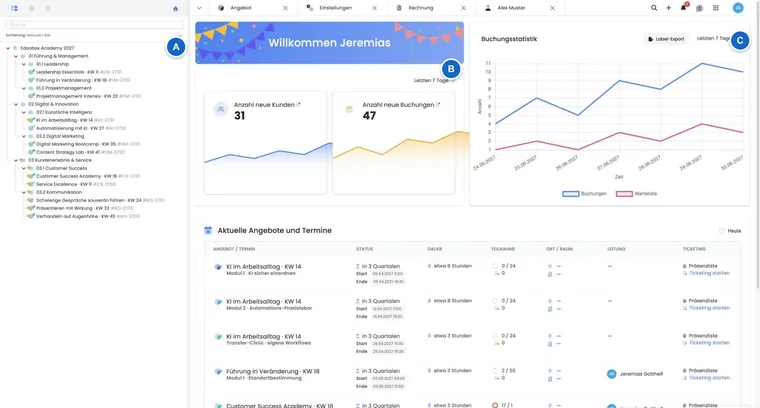This screenshot has height=408, width=760.
Task: Click the customers icon in Anzahl neue Kunden card
Action: click(221, 109)
